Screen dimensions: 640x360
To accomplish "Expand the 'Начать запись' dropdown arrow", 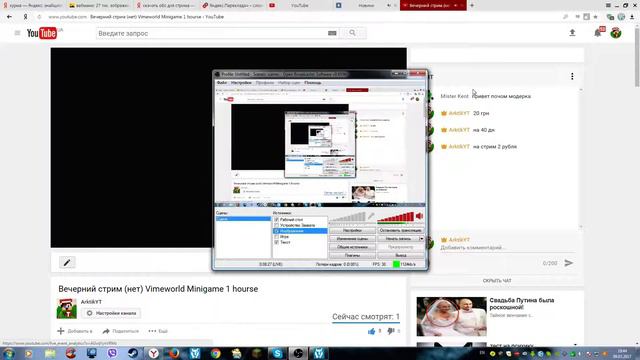I will 422,239.
